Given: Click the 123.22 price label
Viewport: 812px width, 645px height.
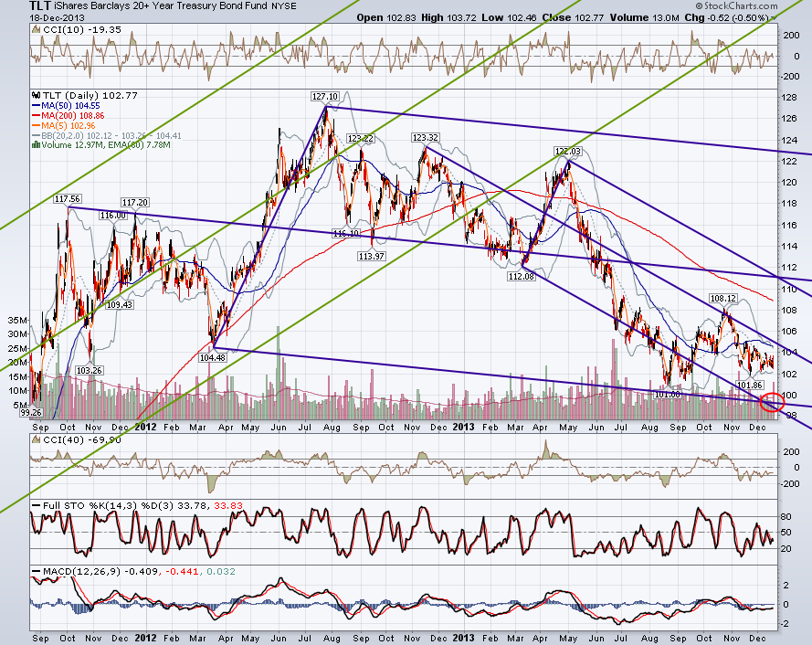Looking at the screenshot, I should pos(361,138).
